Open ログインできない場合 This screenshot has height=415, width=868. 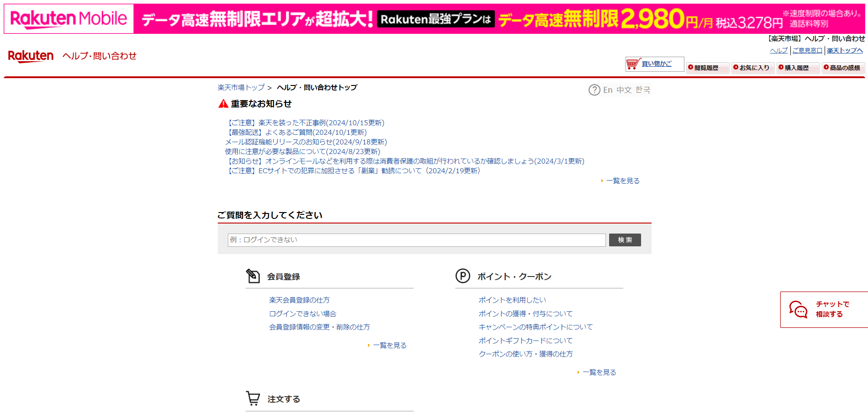click(302, 314)
